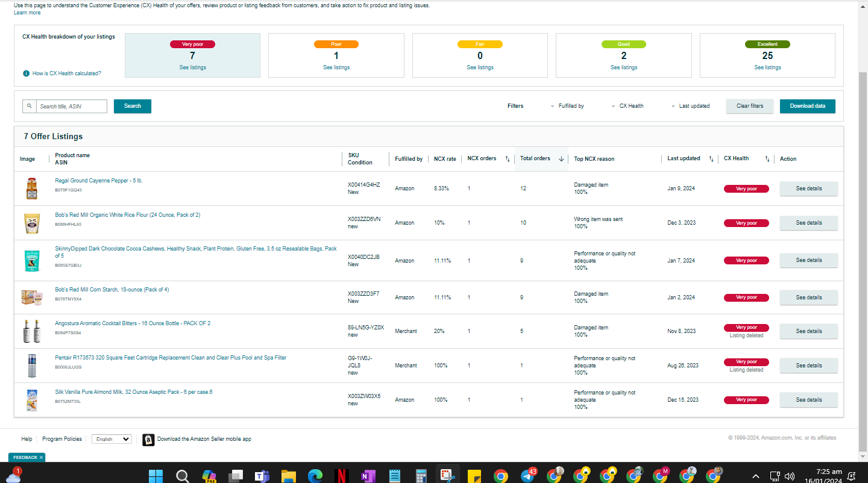Screen dimensions: 868x483
Task: Click the Download data button
Action: (808, 106)
